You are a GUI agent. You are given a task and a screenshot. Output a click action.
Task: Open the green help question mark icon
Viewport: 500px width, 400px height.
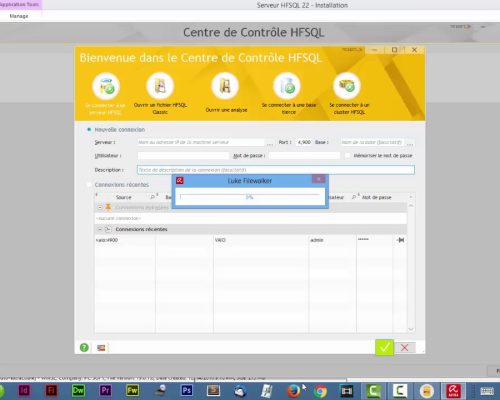click(x=84, y=348)
